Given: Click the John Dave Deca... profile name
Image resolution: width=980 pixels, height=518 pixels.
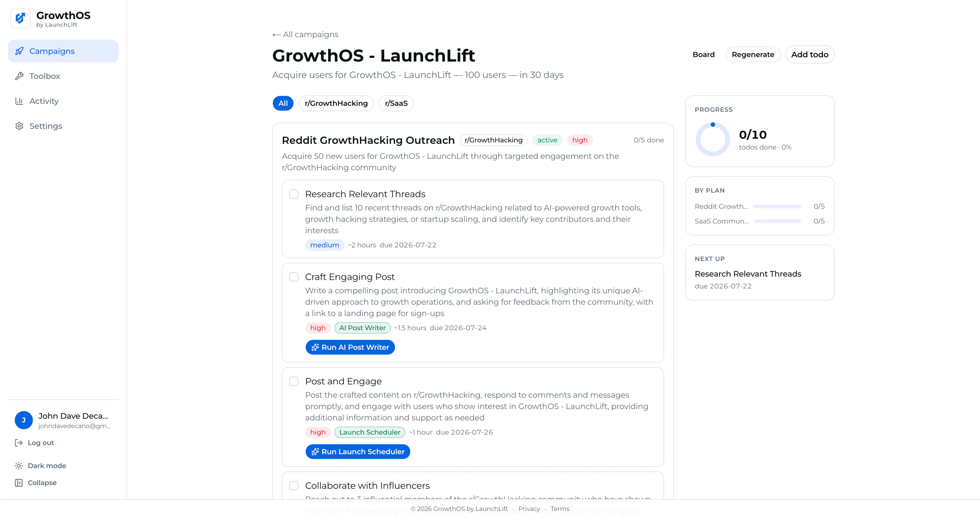Looking at the screenshot, I should [x=73, y=416].
